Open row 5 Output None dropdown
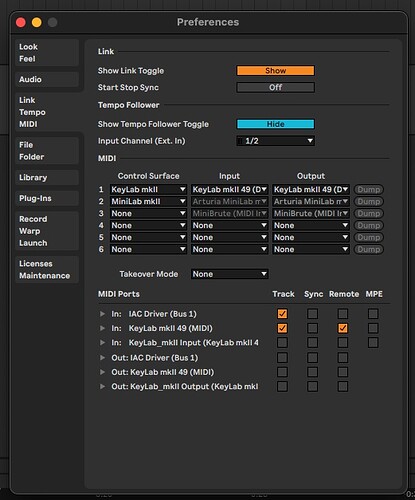 pos(311,237)
